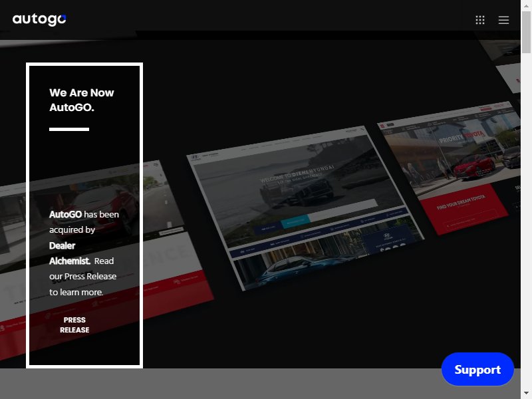Viewport: 532px width, 399px height.
Task: Click the scrollbar down arrow
Action: click(x=526, y=394)
